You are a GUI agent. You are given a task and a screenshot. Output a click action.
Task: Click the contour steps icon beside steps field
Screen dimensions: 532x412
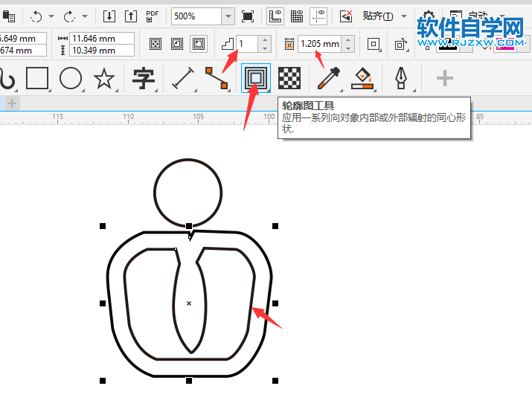(228, 44)
